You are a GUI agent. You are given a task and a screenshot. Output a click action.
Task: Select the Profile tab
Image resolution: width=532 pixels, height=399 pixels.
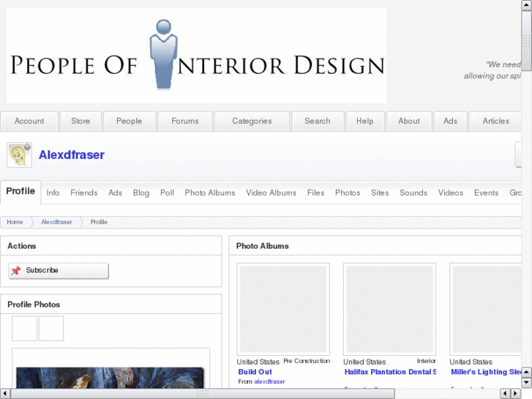pos(20,192)
